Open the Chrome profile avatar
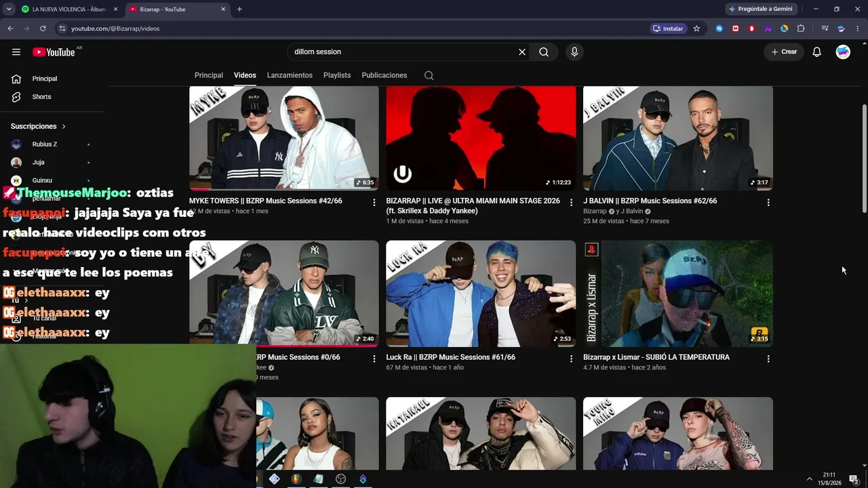Screen dimensions: 868x488 [842, 28]
